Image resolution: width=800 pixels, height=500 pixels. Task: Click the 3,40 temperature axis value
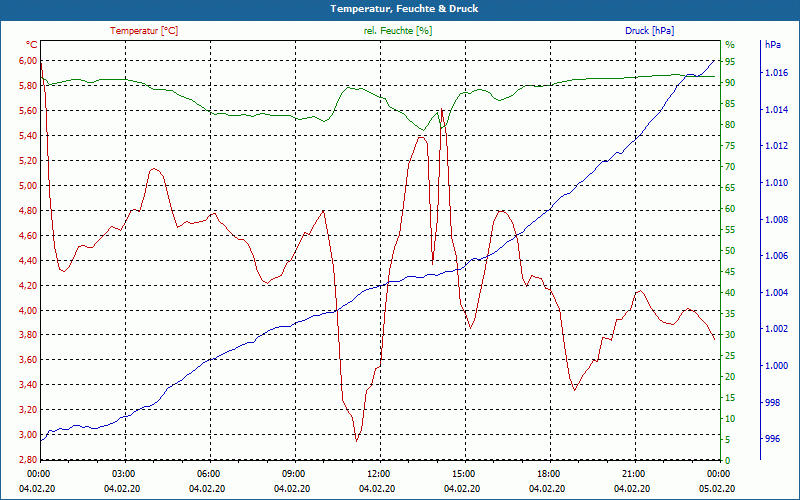[x=28, y=385]
